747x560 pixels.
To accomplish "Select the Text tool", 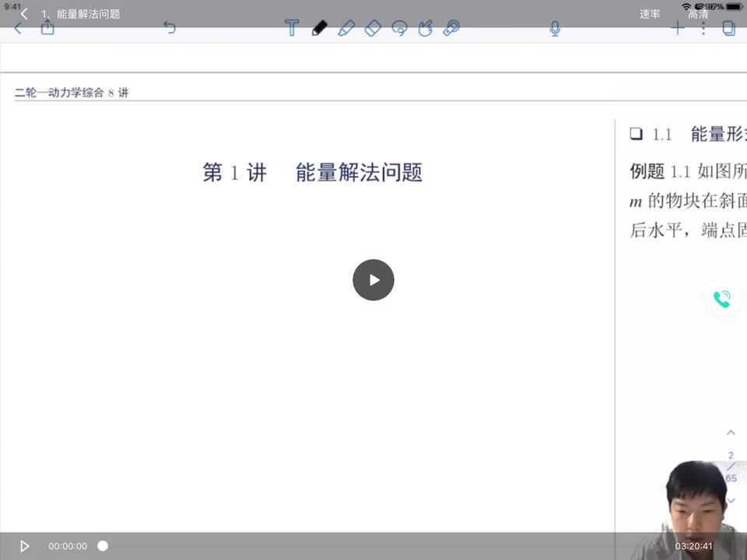I will coord(292,28).
